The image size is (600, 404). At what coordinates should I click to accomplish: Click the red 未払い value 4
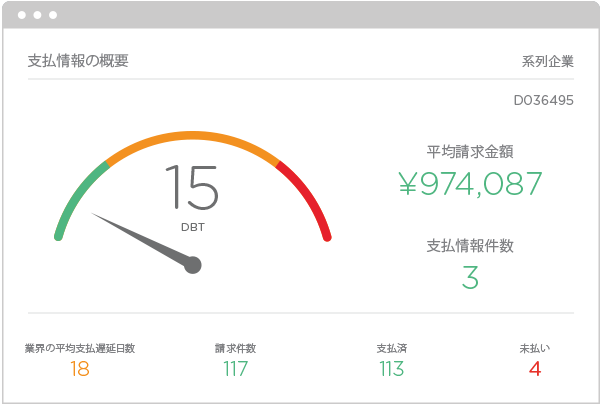[535, 369]
